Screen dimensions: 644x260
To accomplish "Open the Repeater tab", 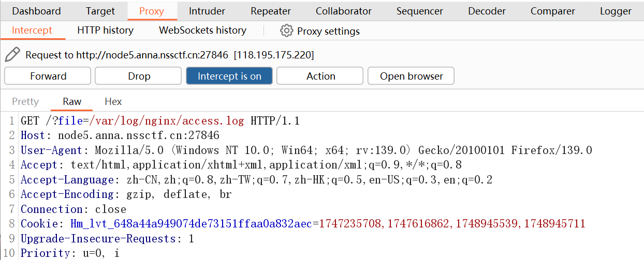I will 271,11.
